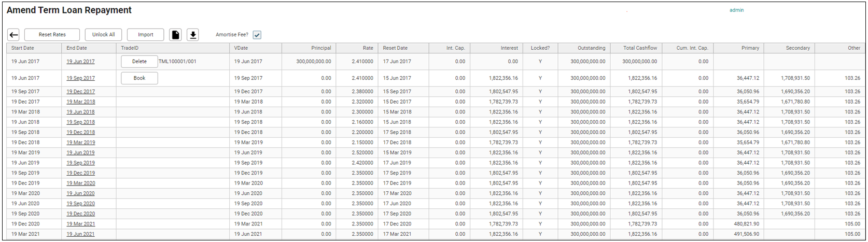
Task: Click the Book button in second row
Action: tap(139, 78)
